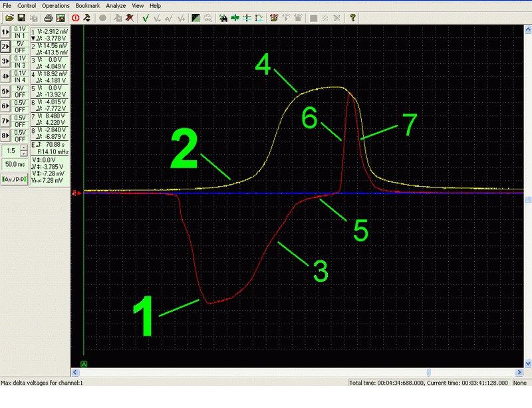Image resolution: width=532 pixels, height=408 pixels.
Task: Open the 50.0 ms time base selector
Action: (15, 164)
